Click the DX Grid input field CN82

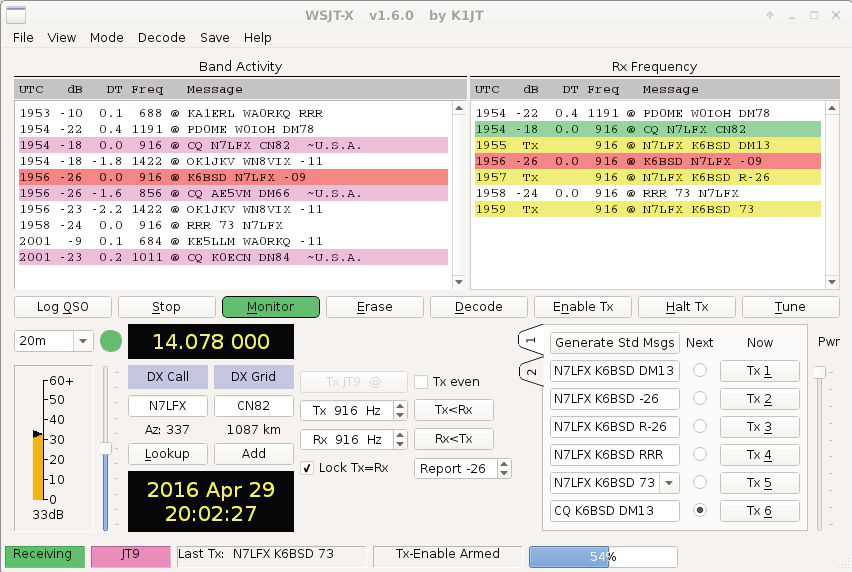click(x=254, y=406)
